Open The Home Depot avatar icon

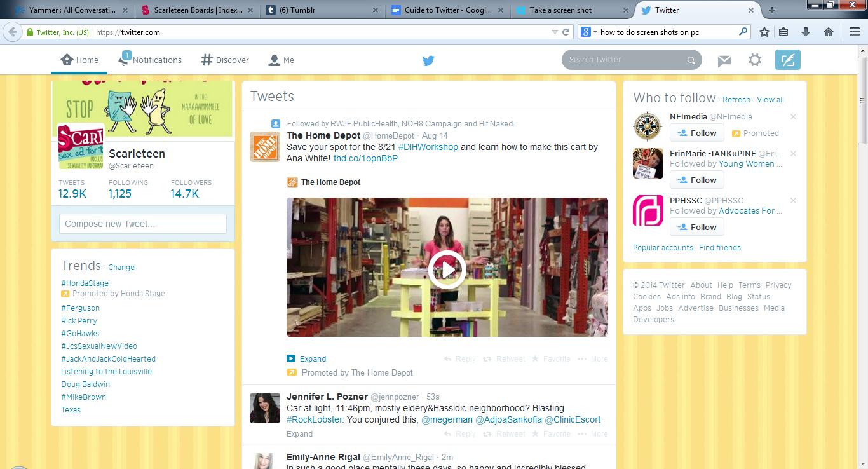[264, 147]
